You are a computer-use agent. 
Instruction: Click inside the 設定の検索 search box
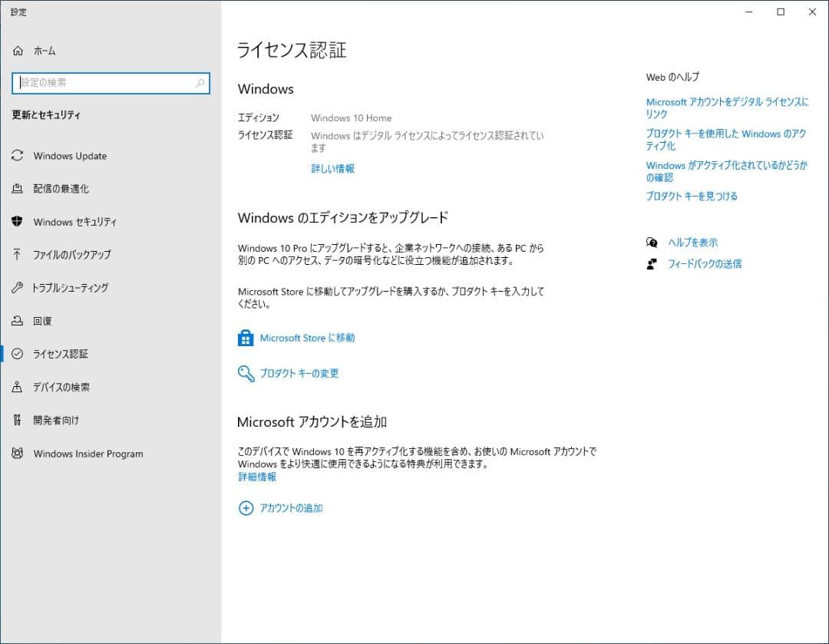coord(111,83)
